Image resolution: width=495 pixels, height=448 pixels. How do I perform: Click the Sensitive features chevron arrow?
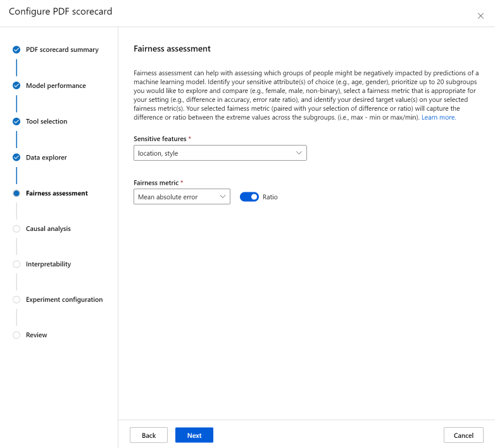[299, 153]
